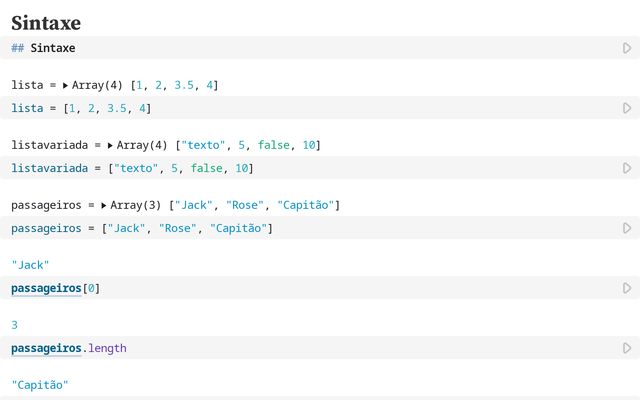Click the length property in the code

106,348
